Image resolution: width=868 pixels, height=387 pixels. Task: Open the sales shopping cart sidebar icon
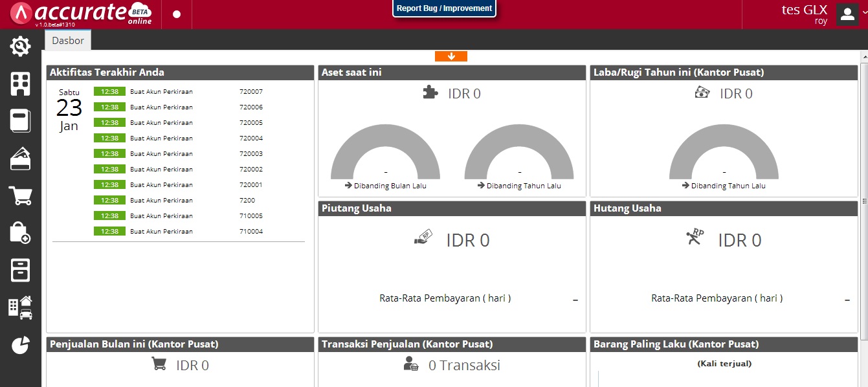coord(21,195)
